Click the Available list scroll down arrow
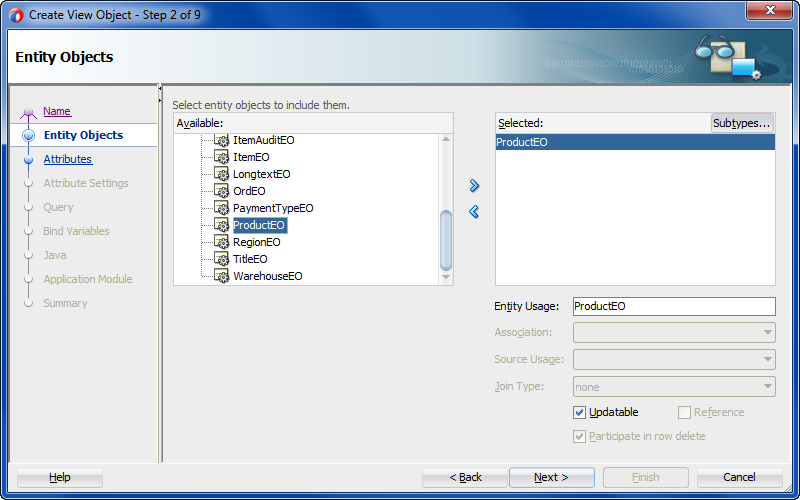The image size is (800, 500). click(446, 277)
